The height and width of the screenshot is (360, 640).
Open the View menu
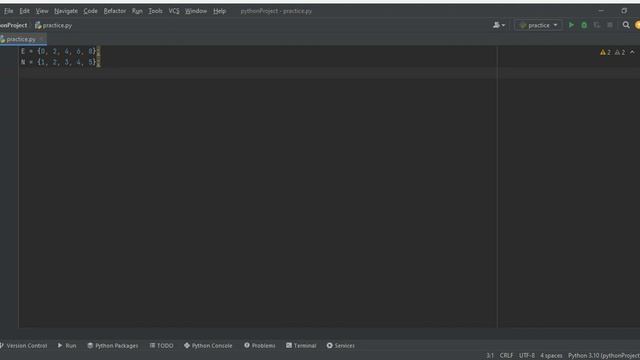pyautogui.click(x=42, y=11)
